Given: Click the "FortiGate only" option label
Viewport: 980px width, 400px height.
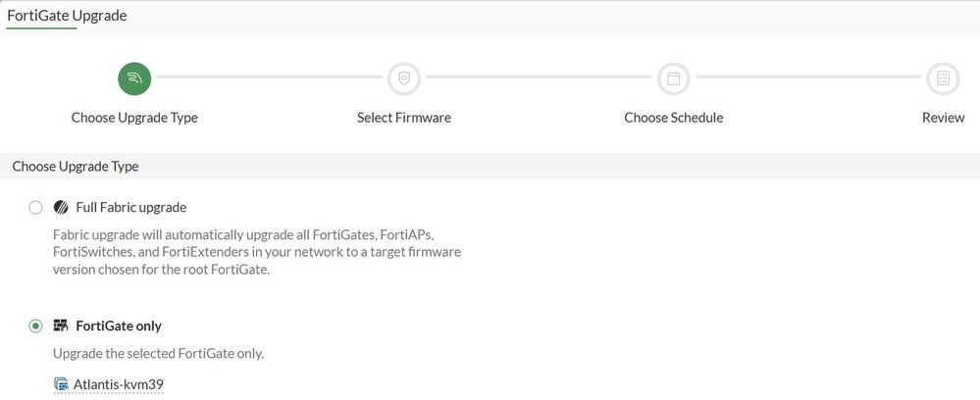Looking at the screenshot, I should point(119,325).
